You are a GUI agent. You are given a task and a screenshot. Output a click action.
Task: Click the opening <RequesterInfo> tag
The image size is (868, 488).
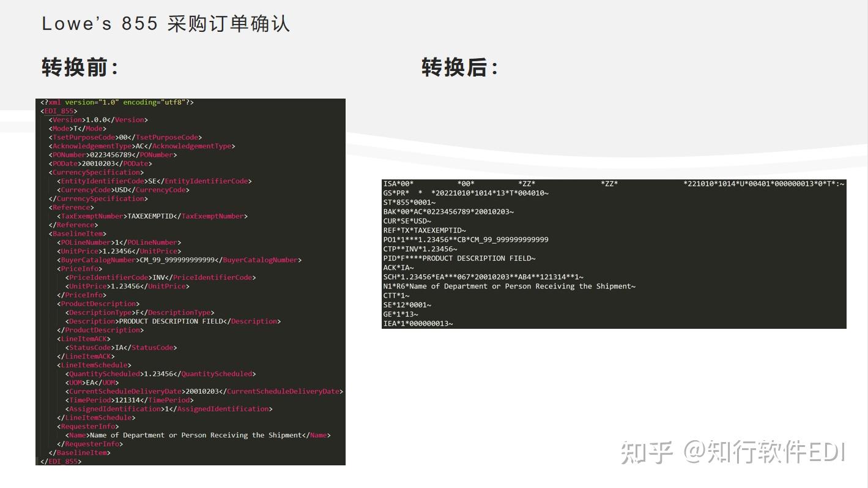click(x=88, y=426)
